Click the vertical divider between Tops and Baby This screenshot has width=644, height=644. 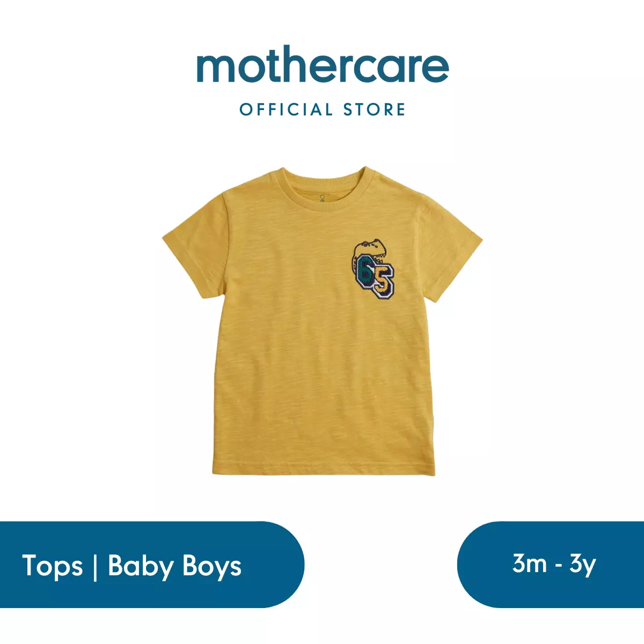(x=96, y=567)
